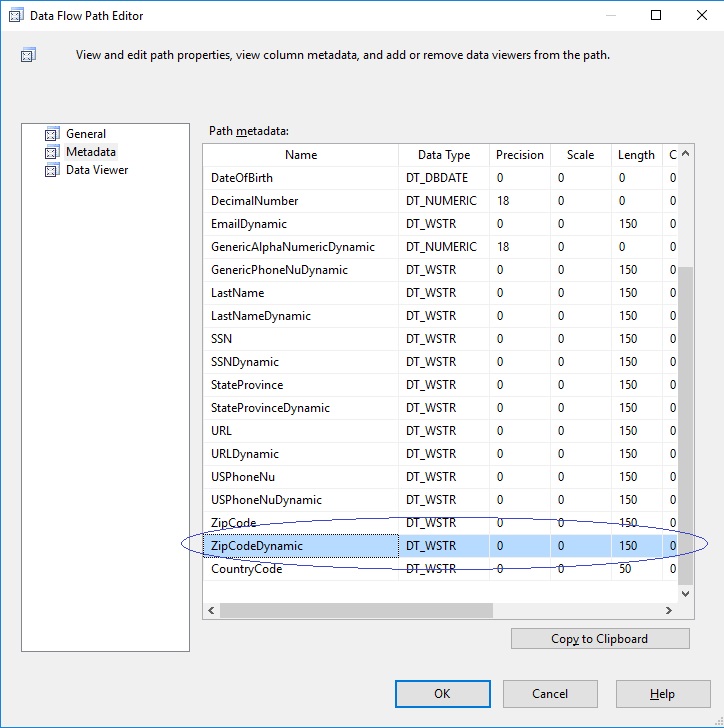Image resolution: width=724 pixels, height=728 pixels.
Task: Click the Data Viewer page icon
Action: point(52,170)
